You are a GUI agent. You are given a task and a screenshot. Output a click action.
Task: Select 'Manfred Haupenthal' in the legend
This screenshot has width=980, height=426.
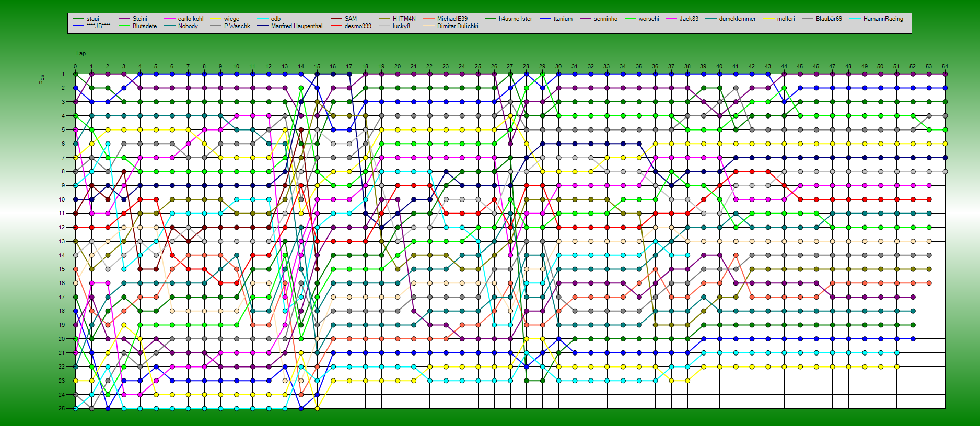(296, 26)
